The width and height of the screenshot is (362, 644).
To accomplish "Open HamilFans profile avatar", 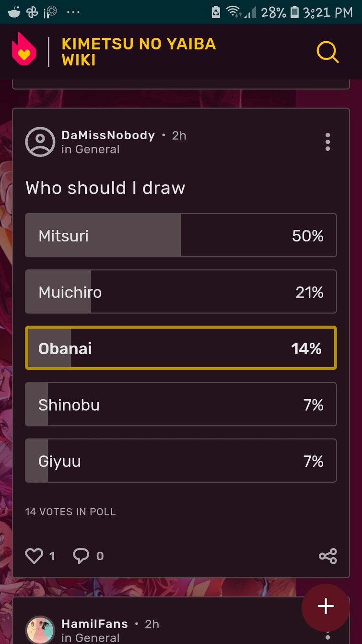I will click(40, 630).
